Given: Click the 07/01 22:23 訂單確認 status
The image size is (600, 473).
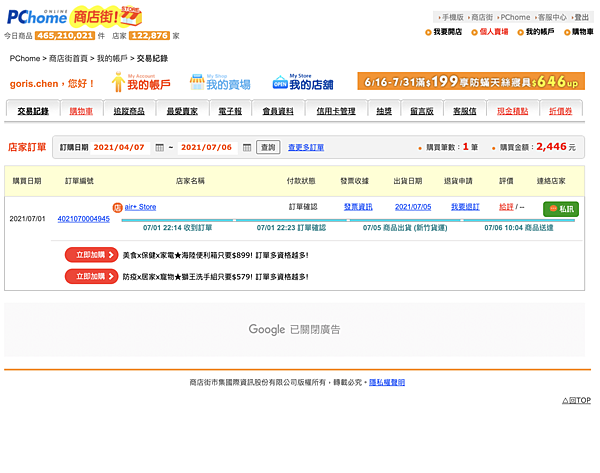Looking at the screenshot, I should (291, 228).
